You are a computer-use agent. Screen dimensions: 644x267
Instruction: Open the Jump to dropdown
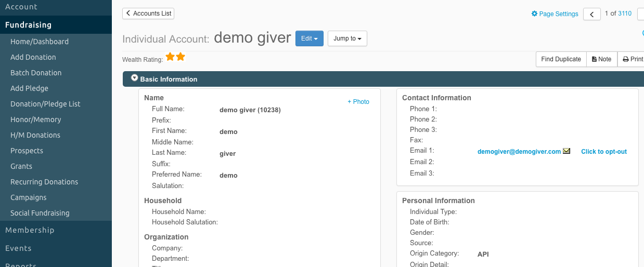tap(347, 38)
